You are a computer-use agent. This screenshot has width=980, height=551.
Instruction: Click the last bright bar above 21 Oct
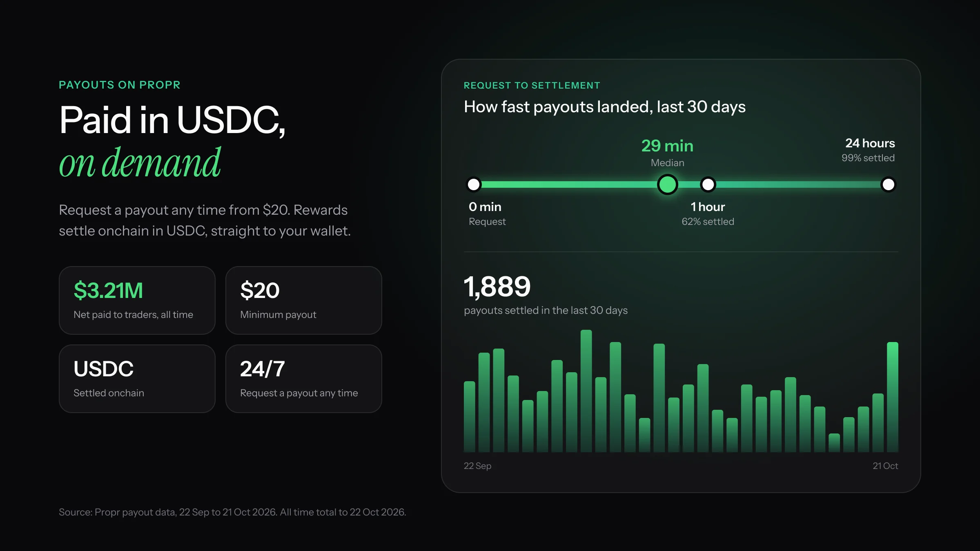click(893, 397)
